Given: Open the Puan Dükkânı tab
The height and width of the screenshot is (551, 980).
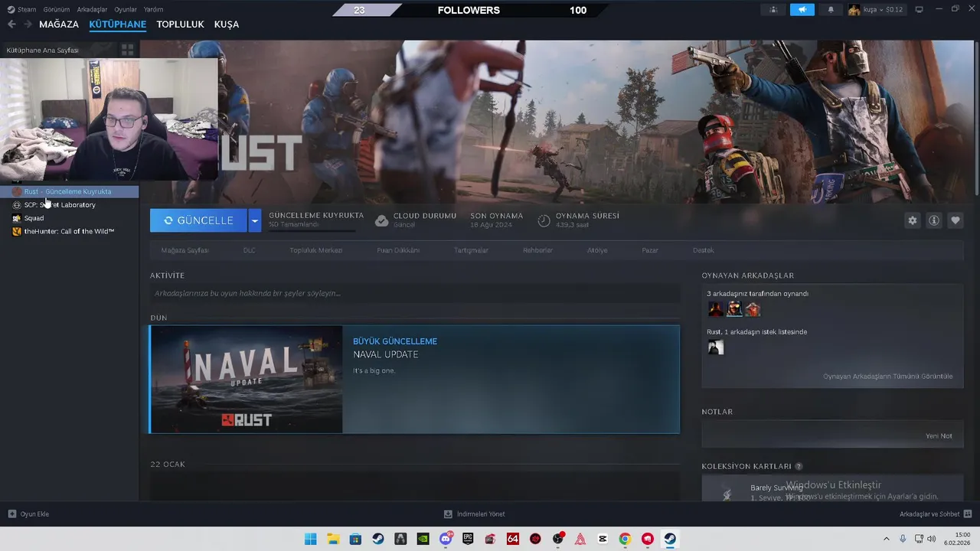Looking at the screenshot, I should pos(398,250).
